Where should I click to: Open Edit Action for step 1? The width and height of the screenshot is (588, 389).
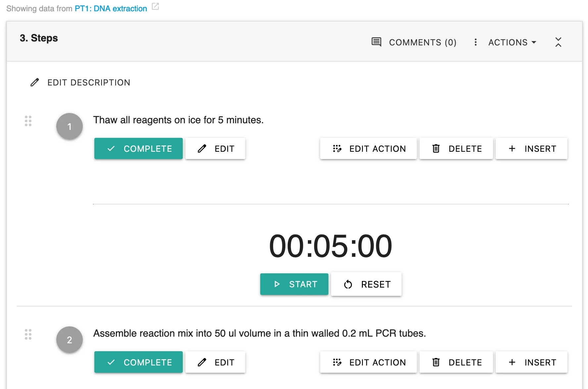pyautogui.click(x=368, y=148)
